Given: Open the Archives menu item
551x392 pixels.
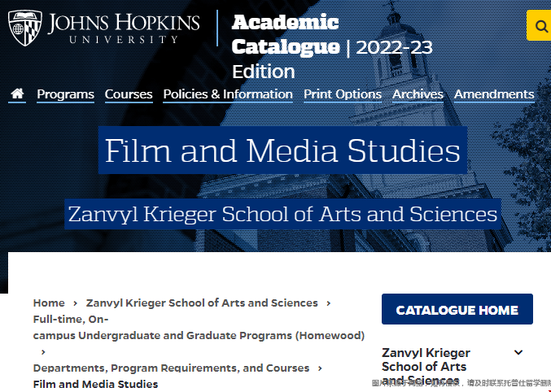Looking at the screenshot, I should coord(418,94).
